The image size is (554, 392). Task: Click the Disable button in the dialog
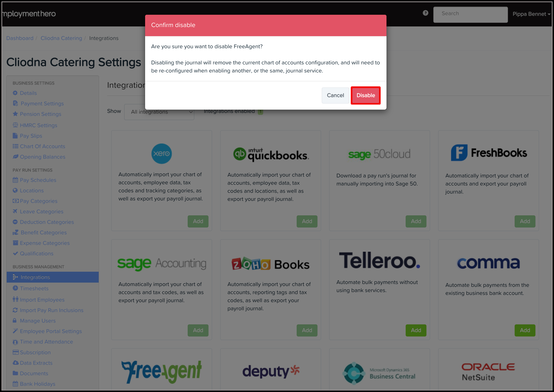365,95
